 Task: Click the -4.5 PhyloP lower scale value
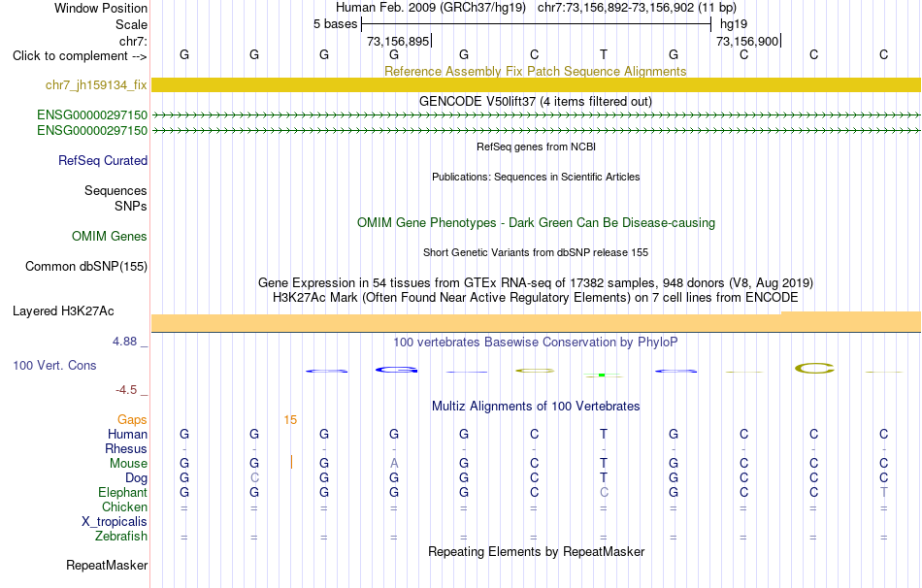[126, 390]
